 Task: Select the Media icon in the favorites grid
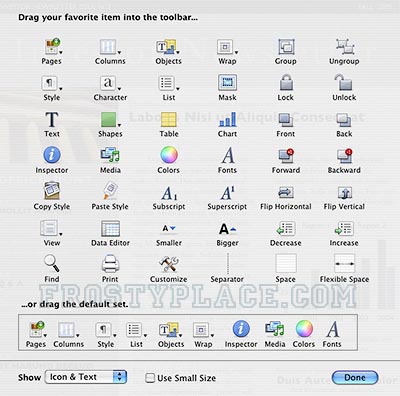pos(110,155)
